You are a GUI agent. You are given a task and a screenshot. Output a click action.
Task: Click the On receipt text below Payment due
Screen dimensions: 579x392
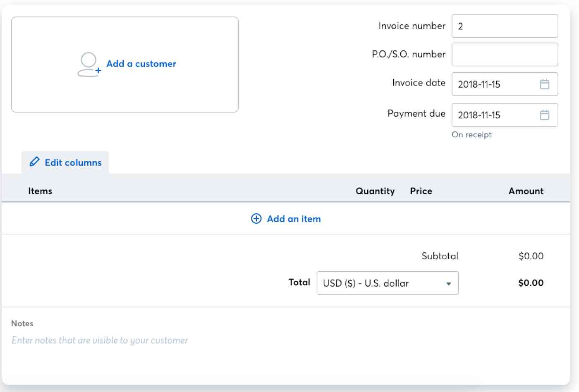click(471, 135)
